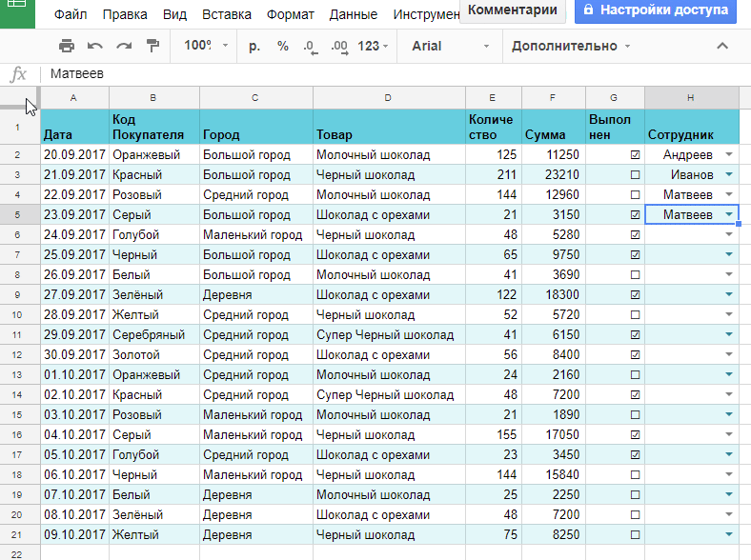Check the Выполнен checkbox for 26.09.2017

point(635,274)
